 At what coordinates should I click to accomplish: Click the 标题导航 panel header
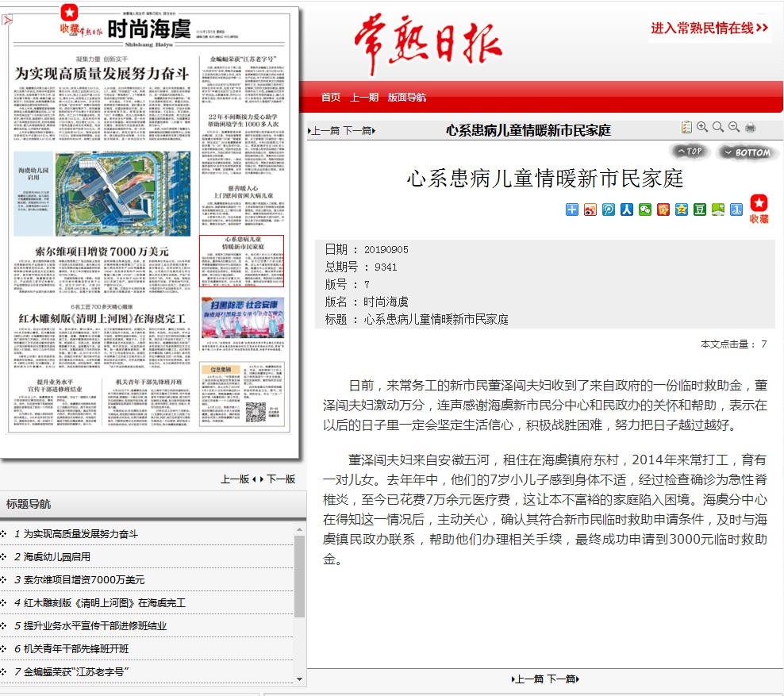click(153, 504)
